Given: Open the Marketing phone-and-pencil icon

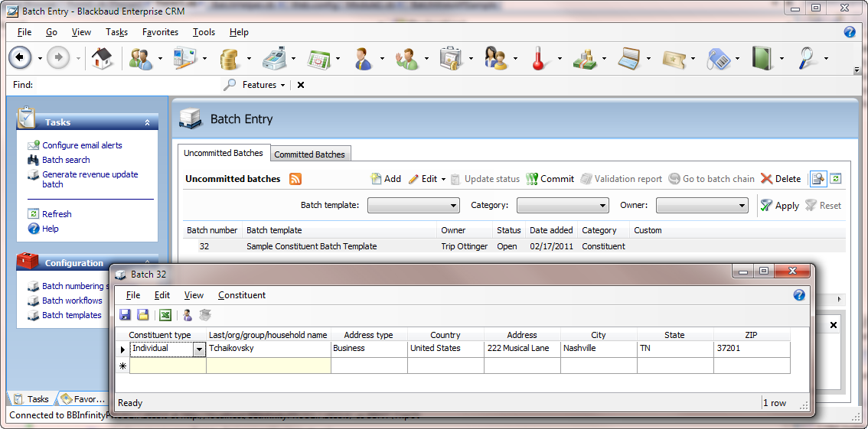Looking at the screenshot, I should [x=185, y=57].
